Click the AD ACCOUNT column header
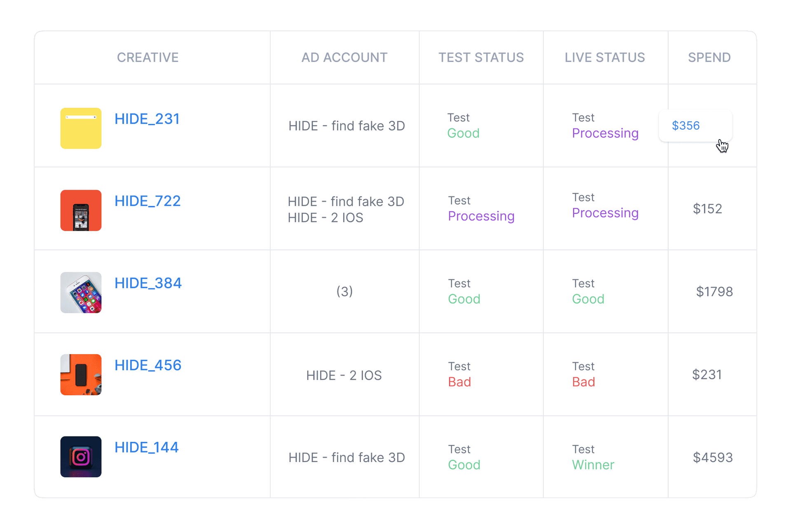Image resolution: width=791 pixels, height=532 pixels. pyautogui.click(x=344, y=57)
